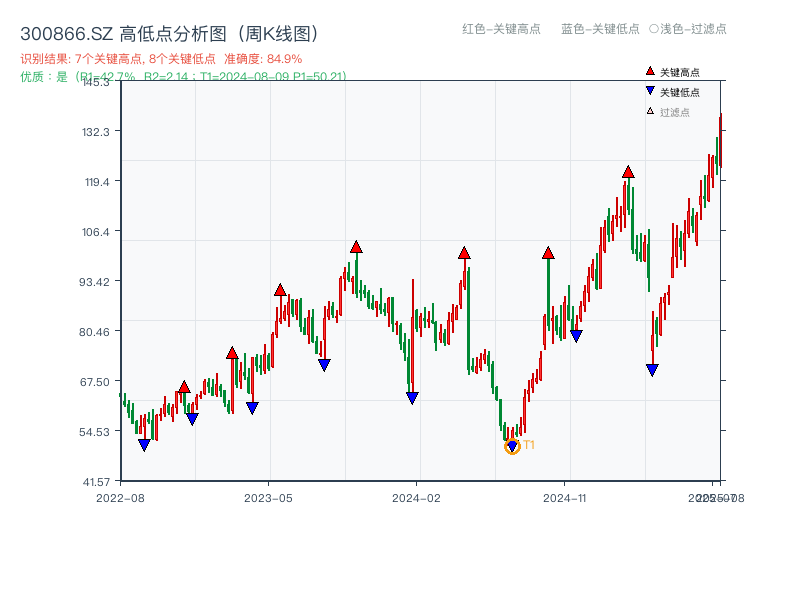Toggle the 关键低点 legend entry in the chart
The width and height of the screenshot is (800, 600).
tap(673, 92)
